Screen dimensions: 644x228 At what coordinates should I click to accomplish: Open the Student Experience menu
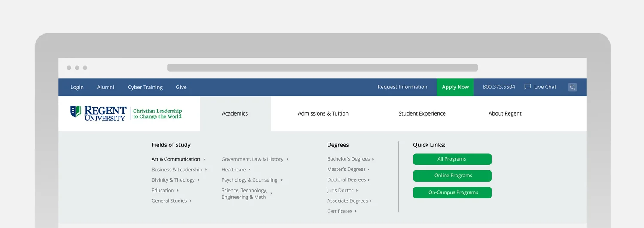point(422,113)
